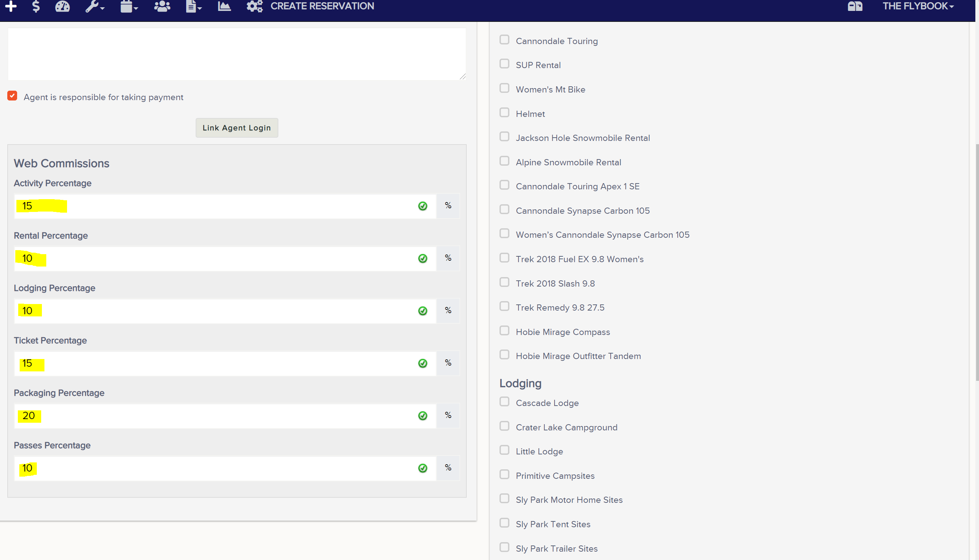Click the Web Commissions heading text
Image resolution: width=979 pixels, height=560 pixels.
coord(62,163)
